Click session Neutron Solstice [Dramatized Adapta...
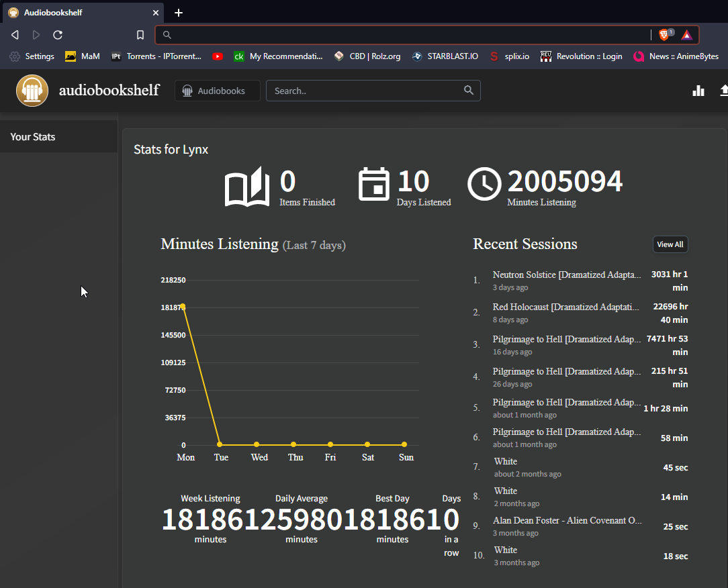Image resolution: width=728 pixels, height=588 pixels. pyautogui.click(x=567, y=275)
